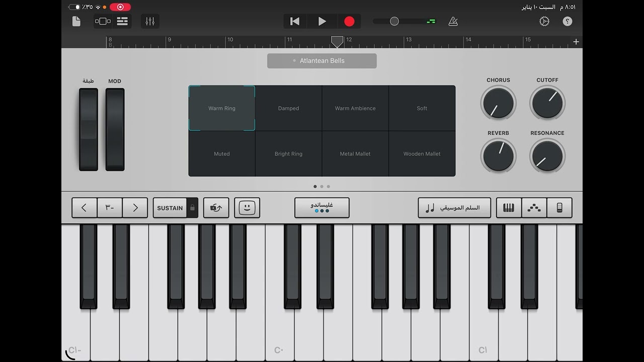This screenshot has height=362, width=644.
Task: Shift keyboard octave up with right arrow
Action: point(135,208)
